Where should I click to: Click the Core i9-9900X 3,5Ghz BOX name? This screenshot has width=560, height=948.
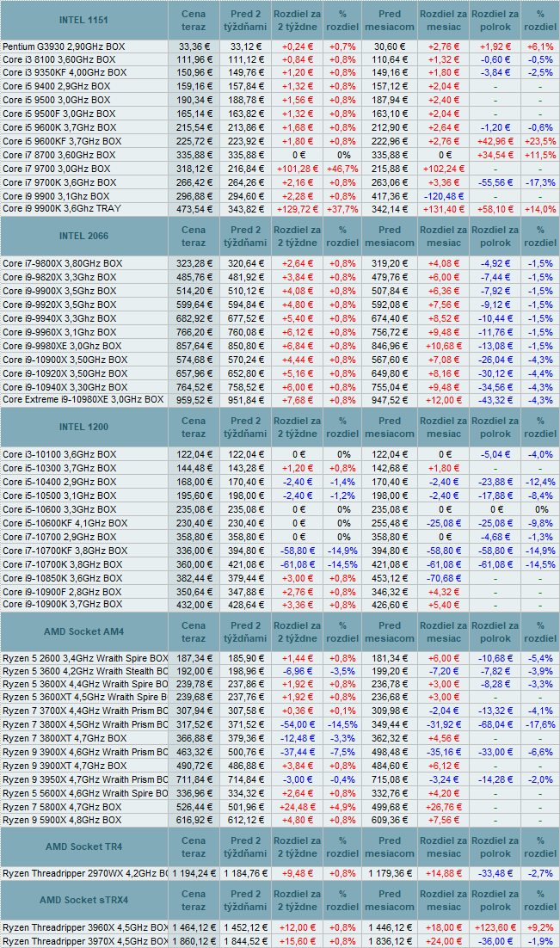point(59,291)
